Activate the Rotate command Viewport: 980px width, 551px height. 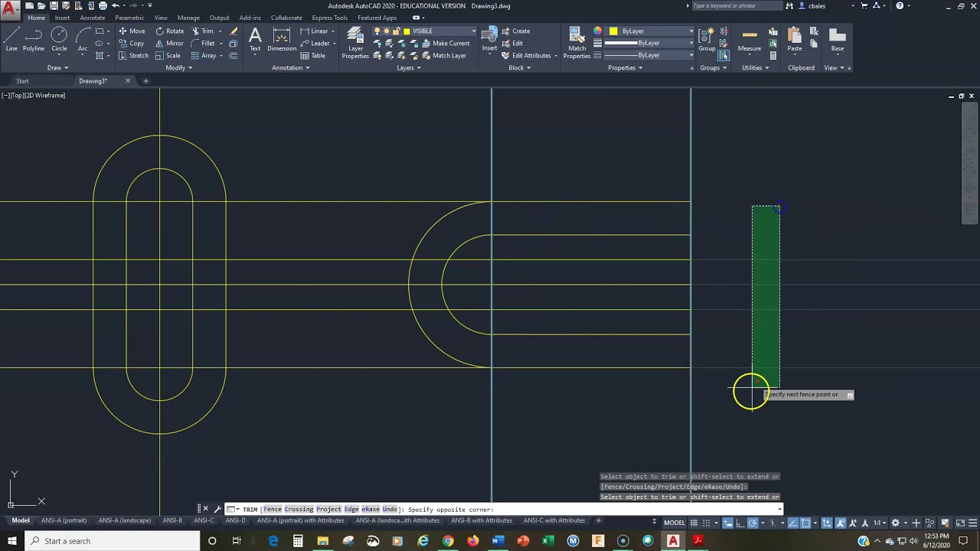click(x=169, y=31)
